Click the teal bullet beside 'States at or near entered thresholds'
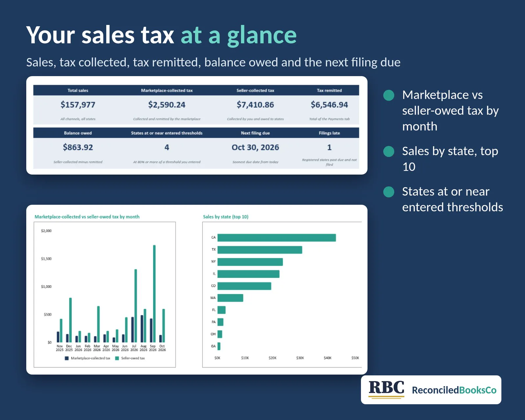Screen dimensions: 525x420 pyautogui.click(x=389, y=192)
